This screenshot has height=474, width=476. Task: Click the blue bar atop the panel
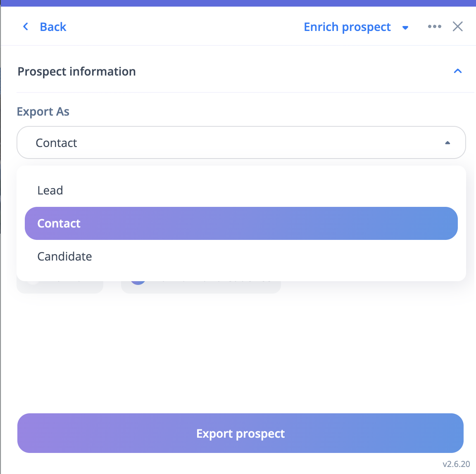pos(238,3)
